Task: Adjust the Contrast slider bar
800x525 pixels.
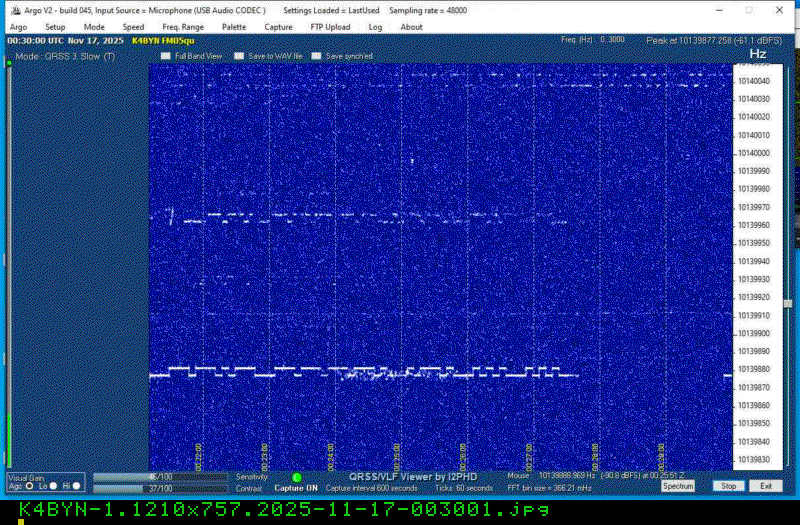Action: (160, 488)
